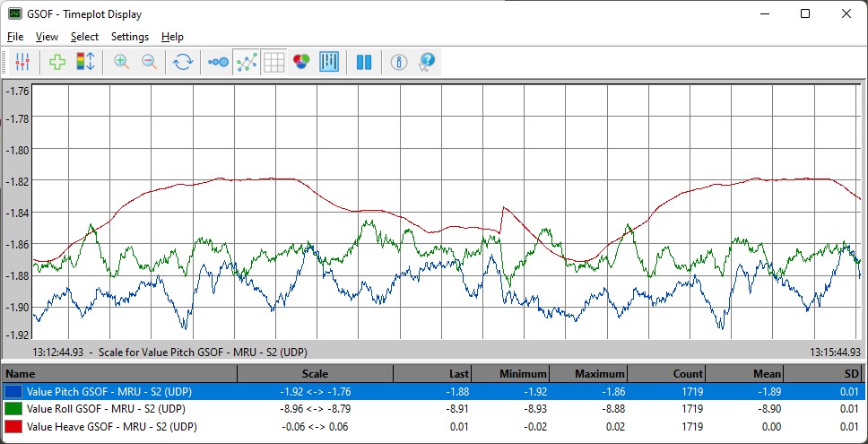Click the green Roll GSOF color swatch

click(x=13, y=409)
